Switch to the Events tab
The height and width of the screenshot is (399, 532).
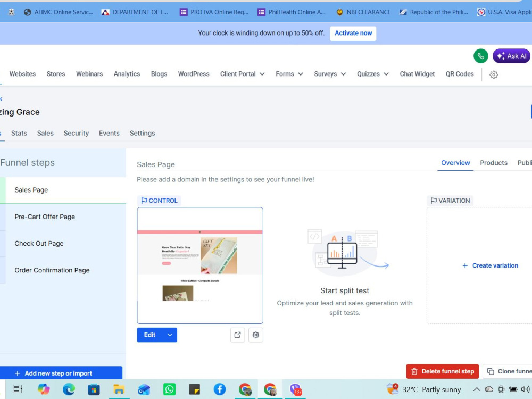click(109, 134)
